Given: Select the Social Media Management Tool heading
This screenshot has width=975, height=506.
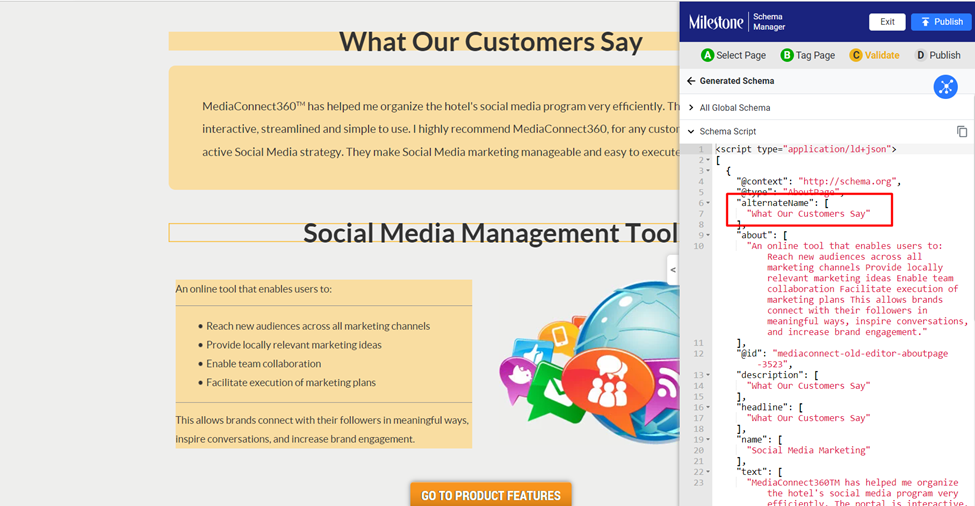Looking at the screenshot, I should click(x=490, y=233).
